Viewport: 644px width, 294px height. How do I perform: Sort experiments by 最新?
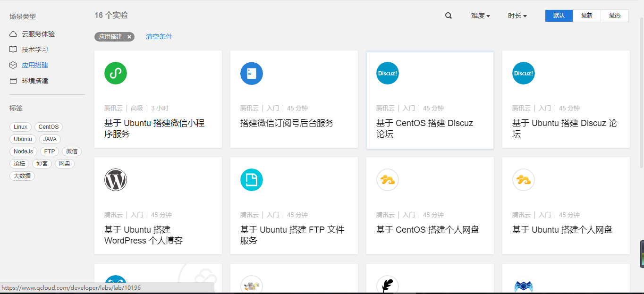[x=587, y=16]
